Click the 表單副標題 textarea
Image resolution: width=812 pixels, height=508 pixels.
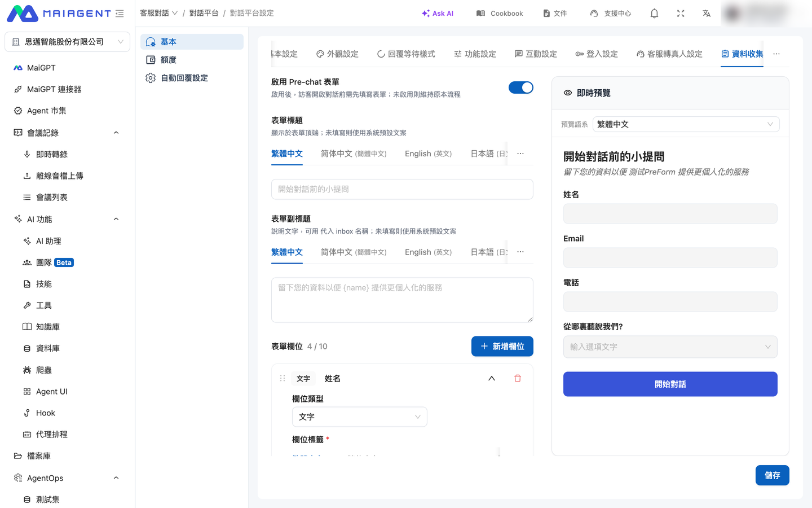point(402,300)
